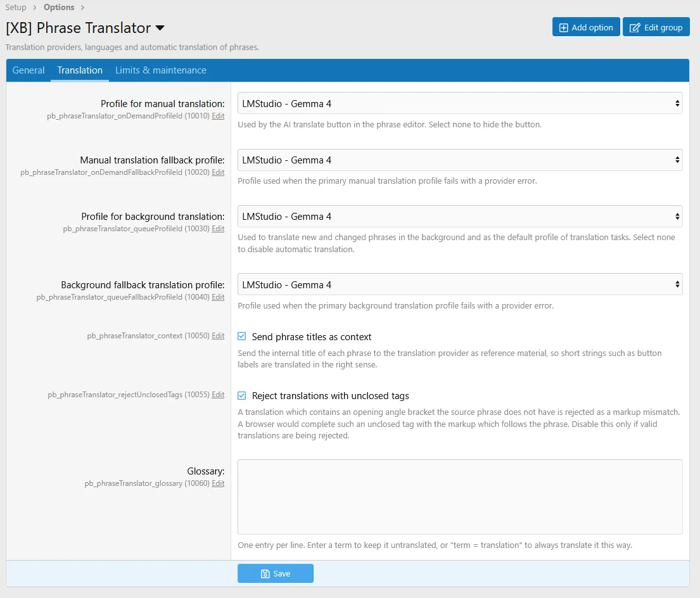This screenshot has width=700, height=598.
Task: Edit the pb_phraseTranslator_glossary option (10060)
Action: pos(218,483)
